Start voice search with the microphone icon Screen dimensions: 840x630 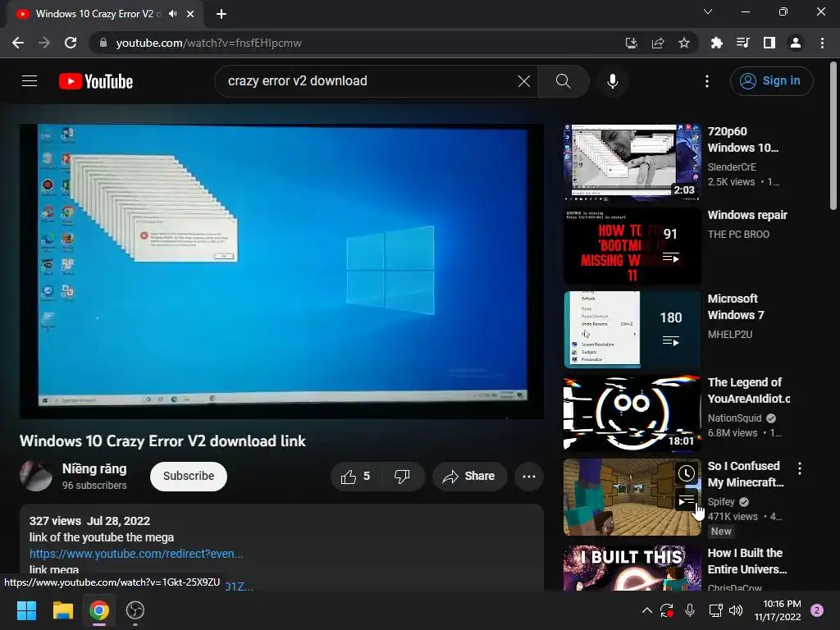612,81
